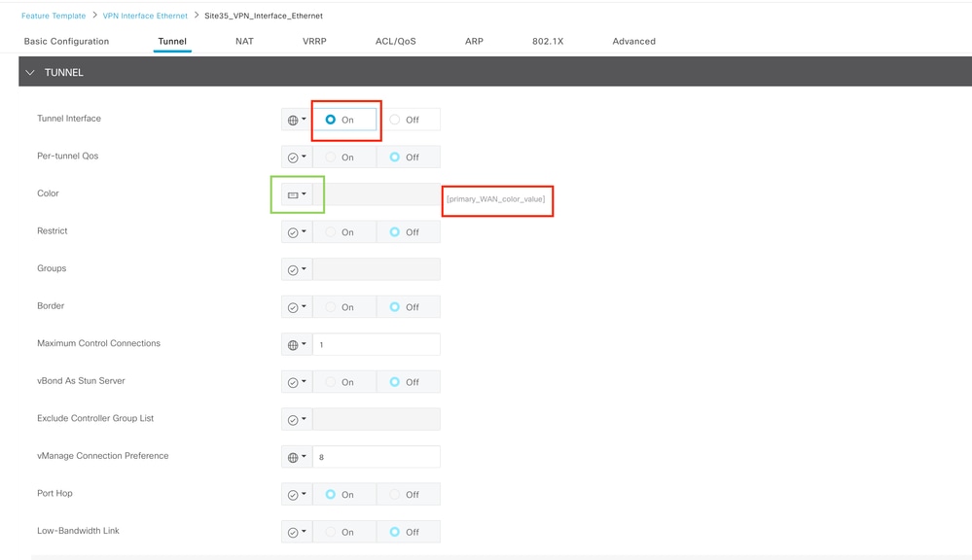Open Color device-specific scope dropdown
972x560 pixels.
[297, 194]
